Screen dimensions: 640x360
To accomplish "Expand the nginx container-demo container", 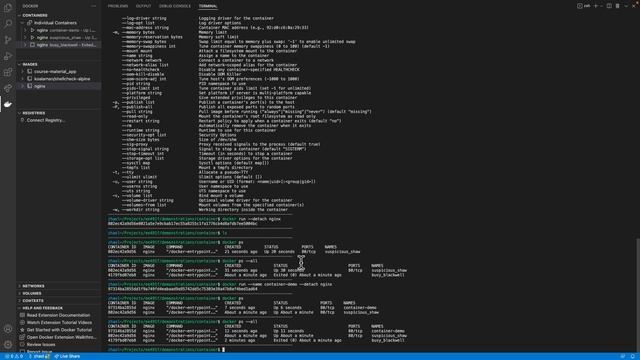I will 25,30.
